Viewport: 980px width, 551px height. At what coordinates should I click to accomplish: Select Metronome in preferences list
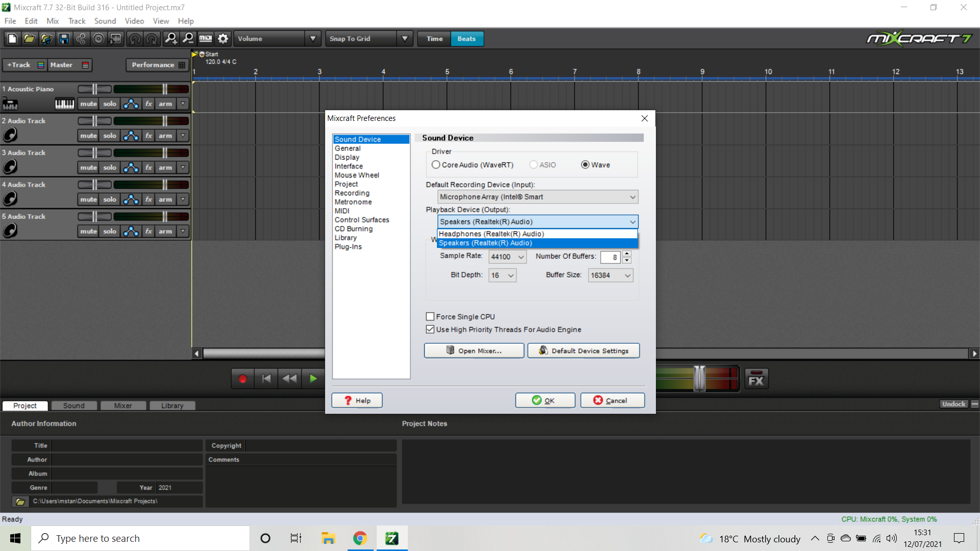click(x=353, y=202)
